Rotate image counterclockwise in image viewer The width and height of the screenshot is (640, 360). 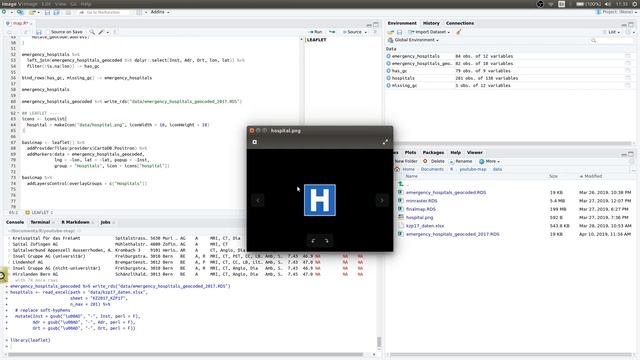[313, 241]
